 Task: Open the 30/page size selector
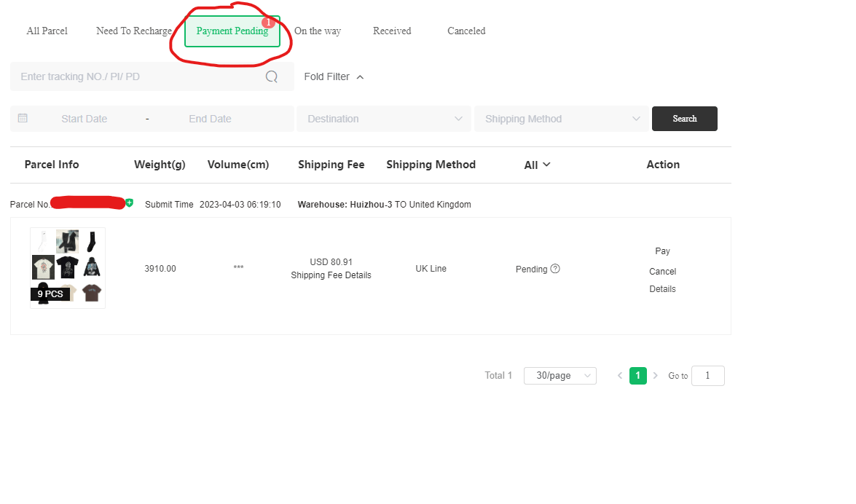tap(559, 375)
